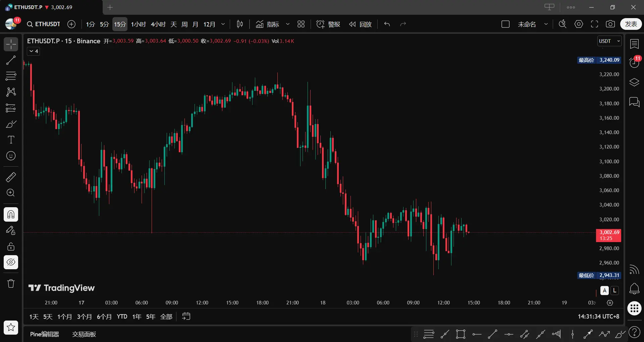The image size is (644, 342).
Task: Open quick search lightning icon
Action: [562, 24]
